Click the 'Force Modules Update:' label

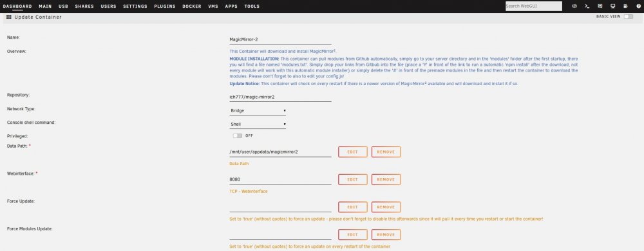click(x=30, y=228)
